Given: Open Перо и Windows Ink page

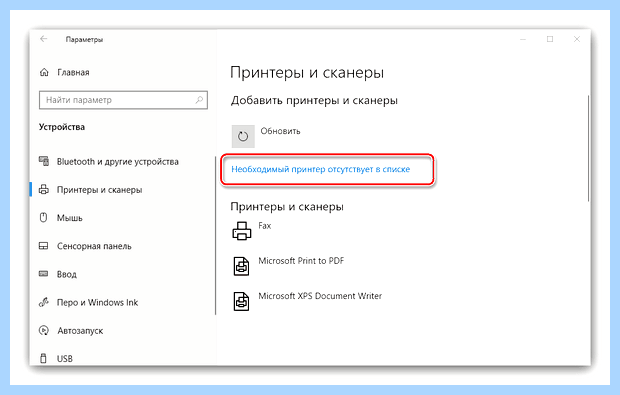Looking at the screenshot, I should (x=97, y=302).
